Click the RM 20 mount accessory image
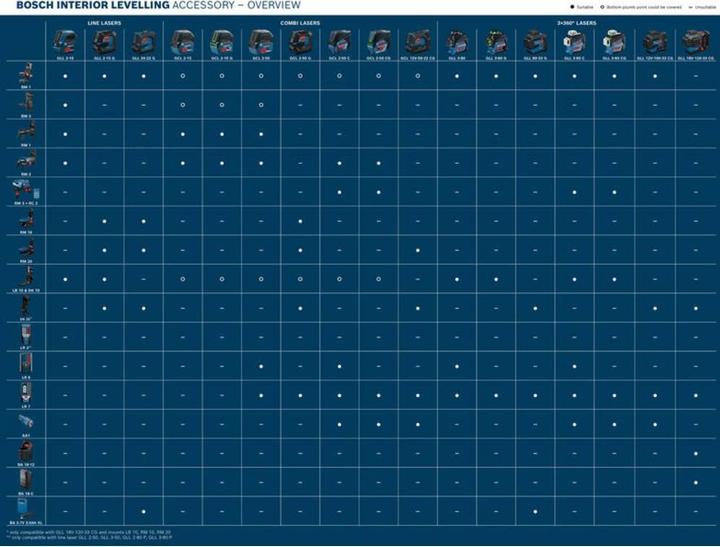Image resolution: width=720 pixels, height=547 pixels. [x=26, y=248]
